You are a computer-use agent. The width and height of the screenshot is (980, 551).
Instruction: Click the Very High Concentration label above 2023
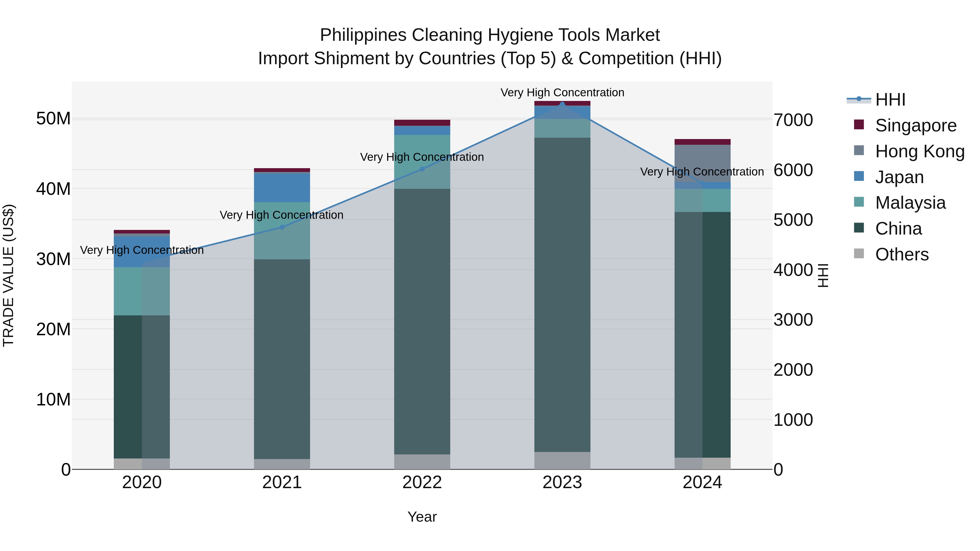point(562,93)
